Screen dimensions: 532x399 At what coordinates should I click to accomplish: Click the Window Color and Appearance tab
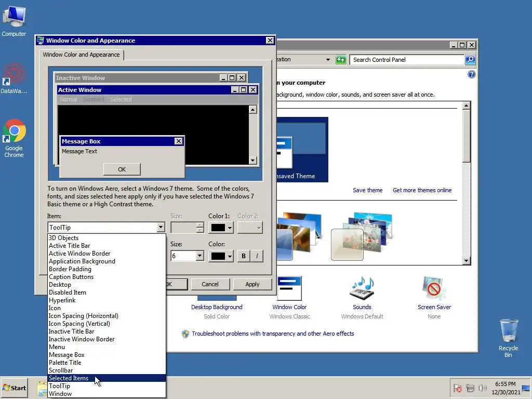point(82,55)
